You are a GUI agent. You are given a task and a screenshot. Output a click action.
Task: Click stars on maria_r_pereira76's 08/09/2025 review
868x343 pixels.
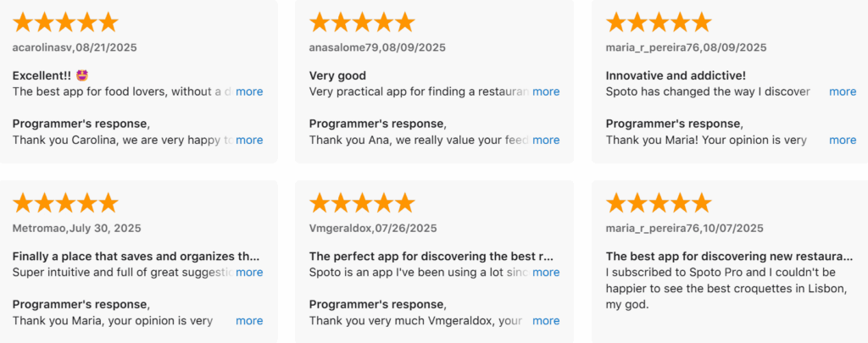[x=659, y=22]
